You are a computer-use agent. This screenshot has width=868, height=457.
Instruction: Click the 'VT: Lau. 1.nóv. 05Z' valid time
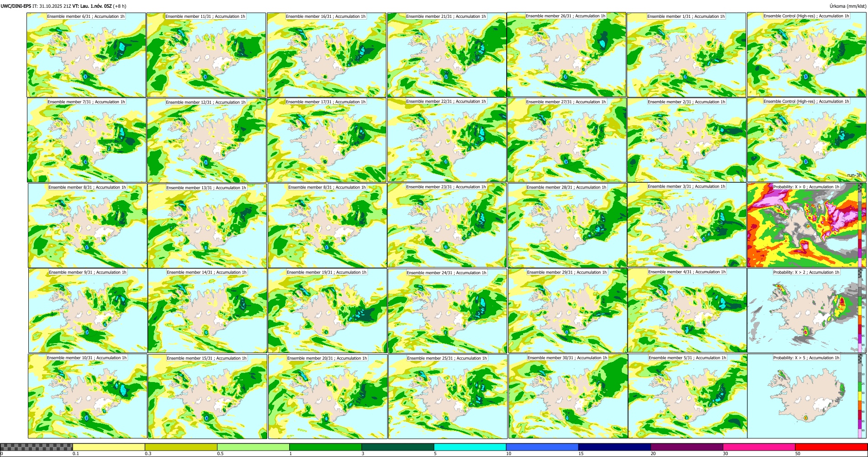tap(92, 6)
